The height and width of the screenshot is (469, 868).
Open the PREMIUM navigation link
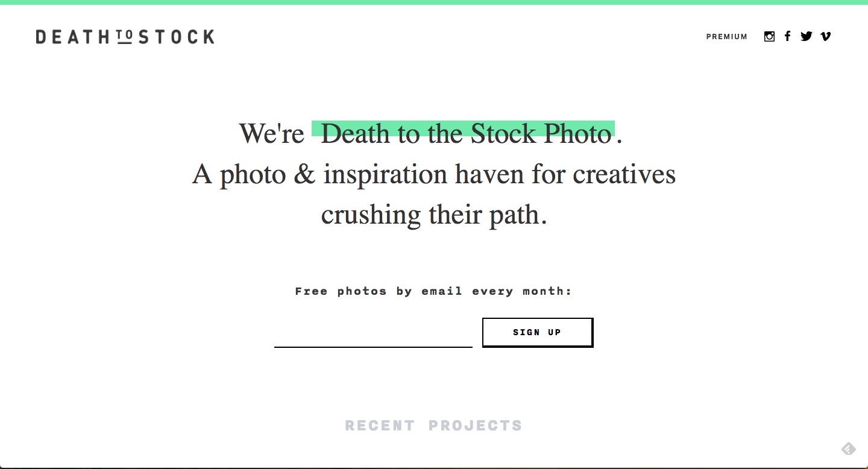pyautogui.click(x=726, y=37)
